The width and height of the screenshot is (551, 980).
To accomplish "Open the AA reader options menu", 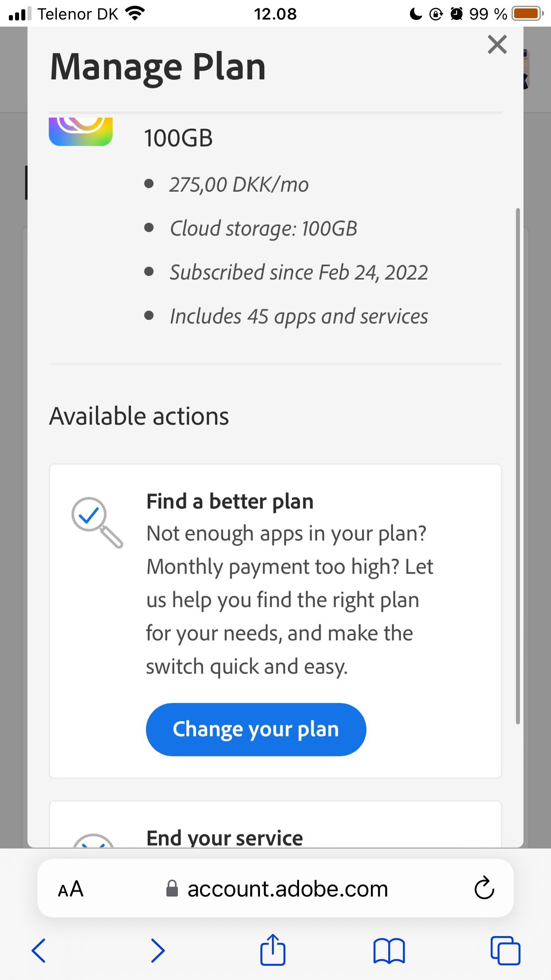I will pyautogui.click(x=71, y=889).
